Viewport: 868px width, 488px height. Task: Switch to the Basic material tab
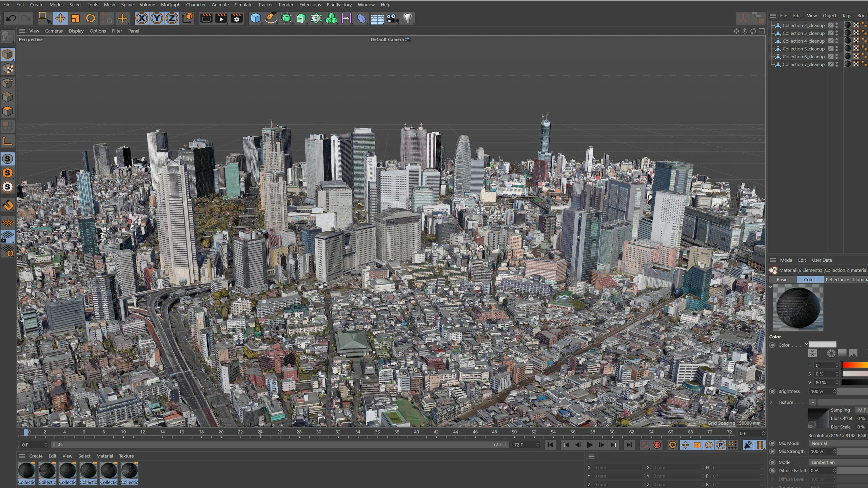[782, 280]
